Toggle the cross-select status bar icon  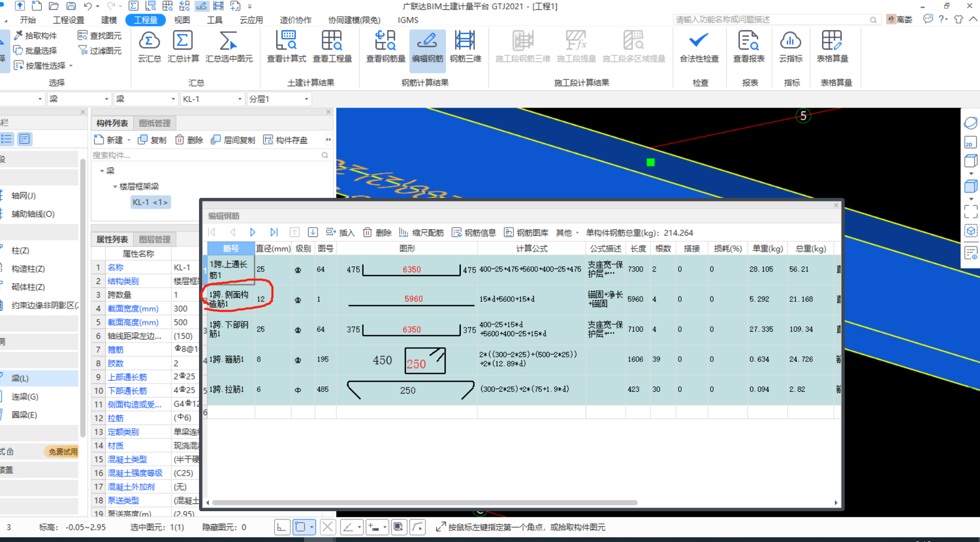coord(328,527)
